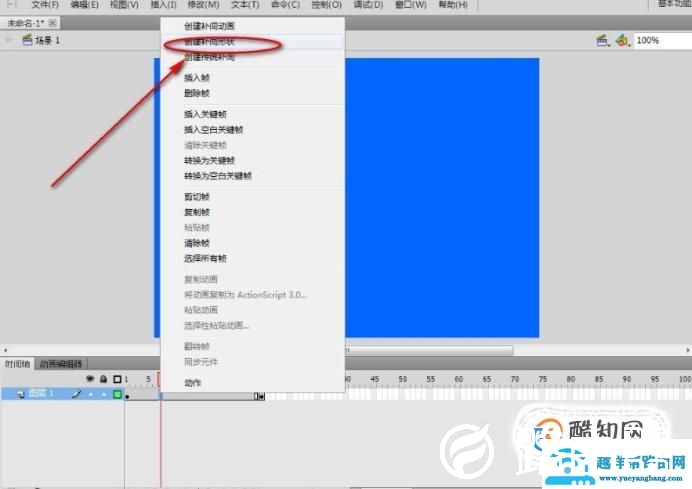Click the left scroll arrow below the stage
Viewport: 692px width, 489px height.
click(5, 350)
